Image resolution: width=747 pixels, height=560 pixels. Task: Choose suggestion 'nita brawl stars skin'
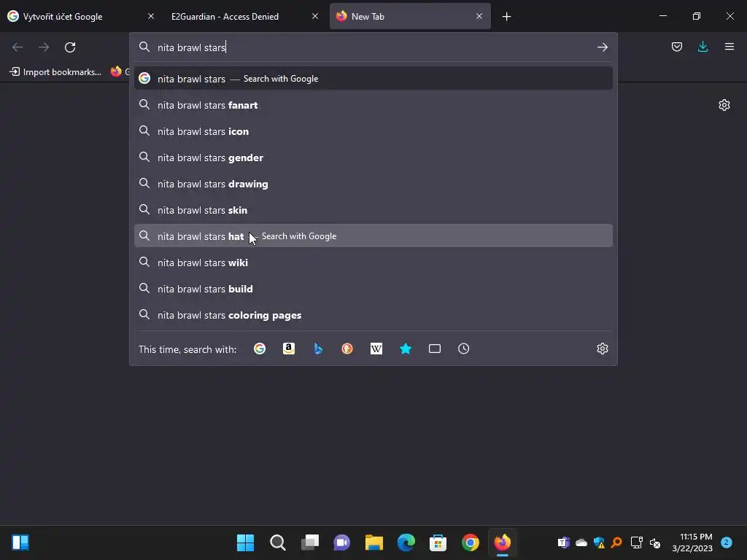tap(373, 209)
